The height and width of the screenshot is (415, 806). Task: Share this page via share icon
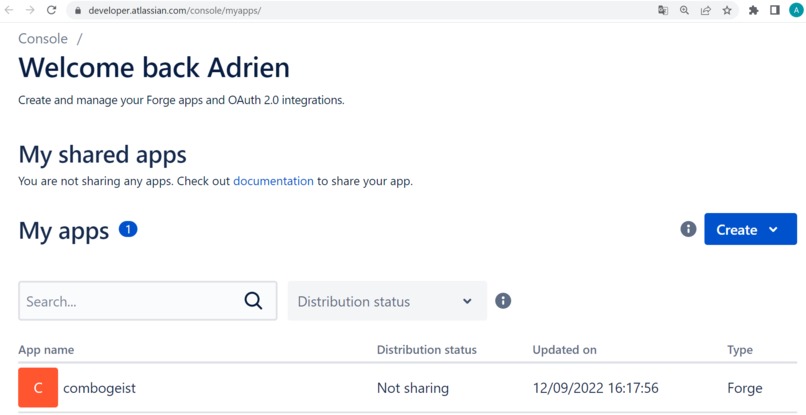click(x=706, y=10)
